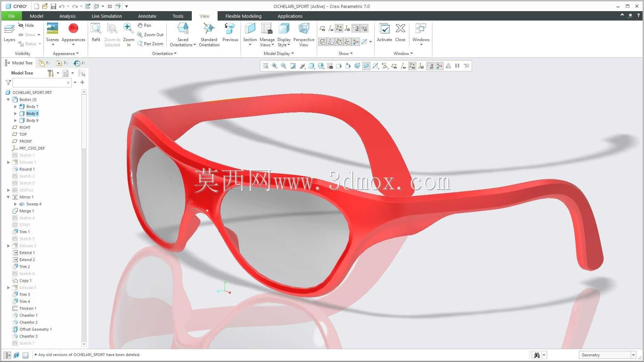Open the Live Simulation tab

(x=107, y=16)
